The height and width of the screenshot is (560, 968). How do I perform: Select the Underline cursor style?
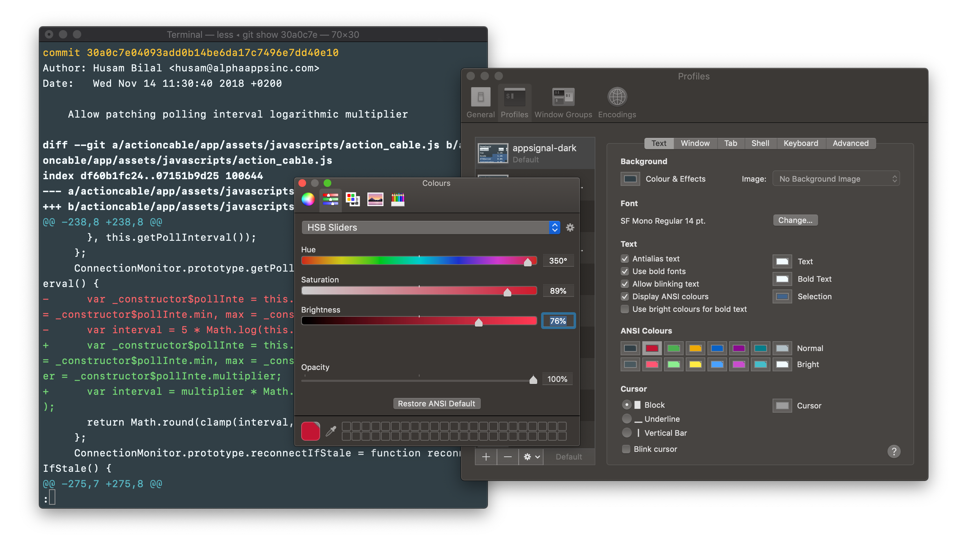click(x=627, y=419)
